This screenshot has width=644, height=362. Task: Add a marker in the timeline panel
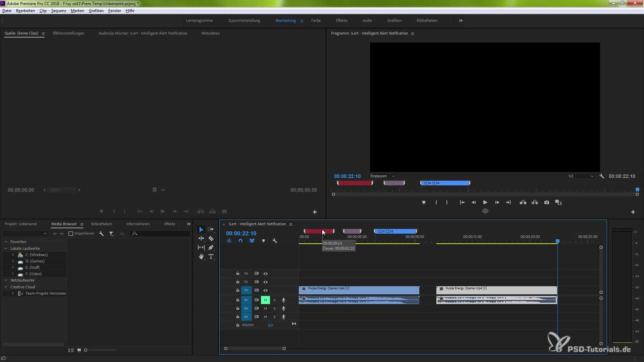pos(263,241)
